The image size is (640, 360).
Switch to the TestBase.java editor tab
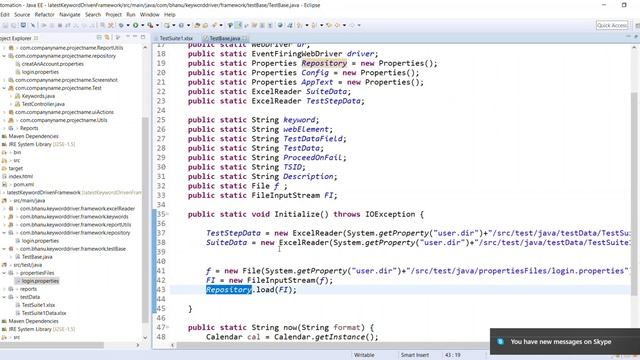point(224,38)
